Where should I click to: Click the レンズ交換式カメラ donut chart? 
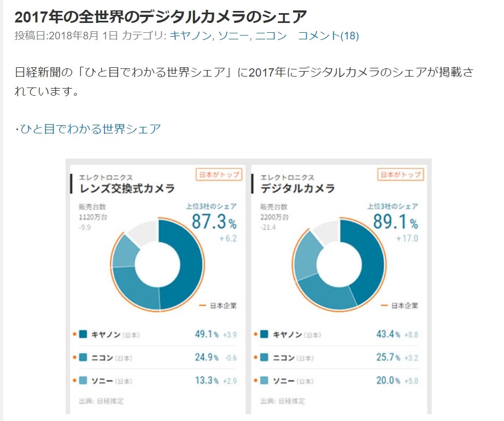(x=158, y=265)
